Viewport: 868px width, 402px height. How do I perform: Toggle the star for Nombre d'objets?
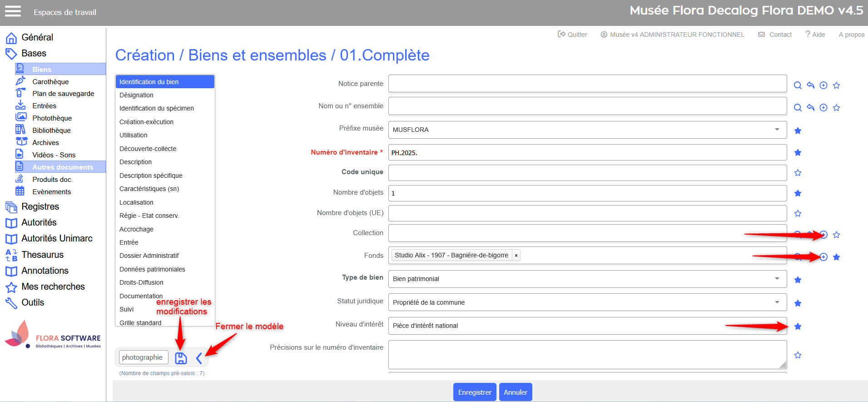pyautogui.click(x=798, y=193)
